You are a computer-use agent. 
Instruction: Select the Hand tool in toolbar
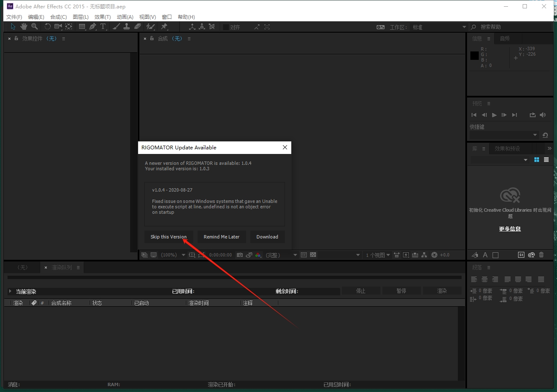tap(24, 27)
